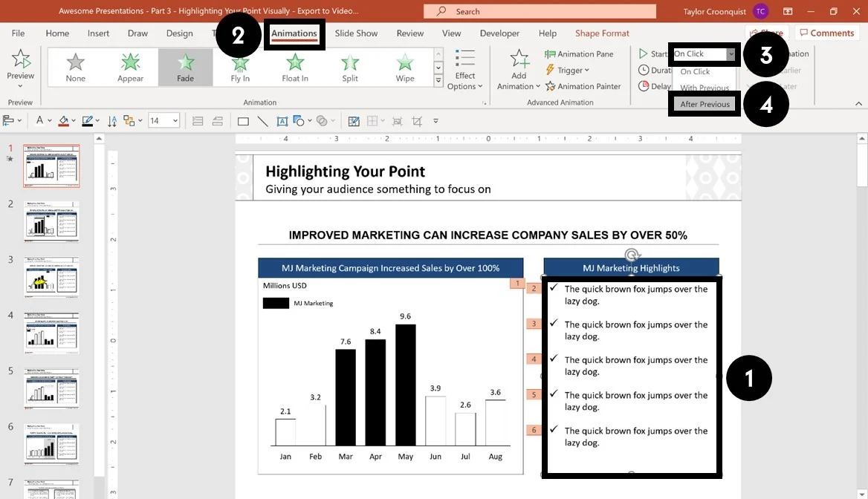The height and width of the screenshot is (499, 868).
Task: Expand the Preview button dropdown arrow
Action: point(21,85)
